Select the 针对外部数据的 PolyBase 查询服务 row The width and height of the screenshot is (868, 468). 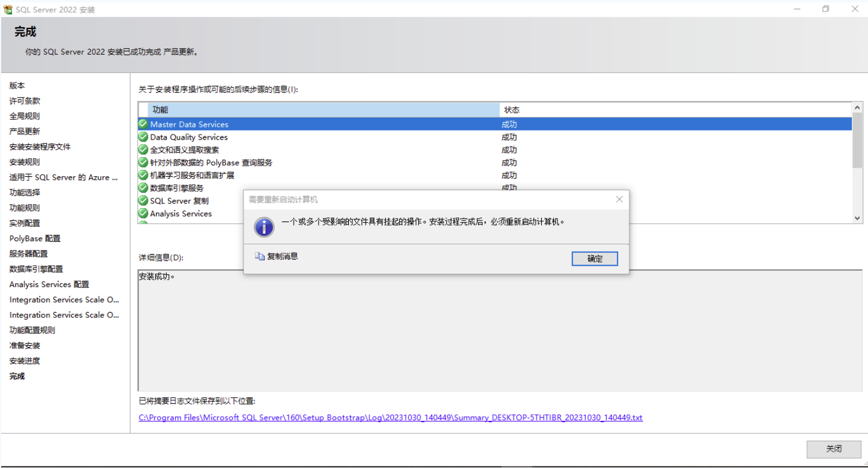[495, 162]
